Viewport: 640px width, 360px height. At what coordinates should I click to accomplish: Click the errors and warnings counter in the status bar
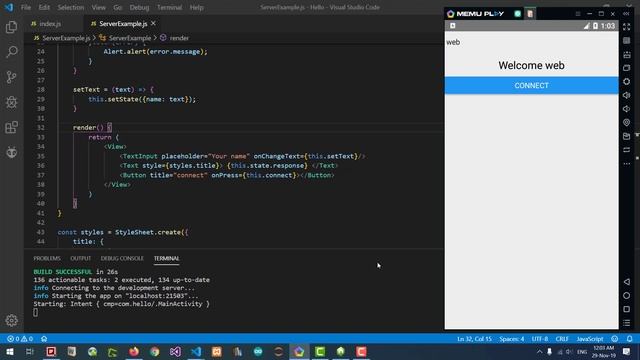click(x=20, y=339)
